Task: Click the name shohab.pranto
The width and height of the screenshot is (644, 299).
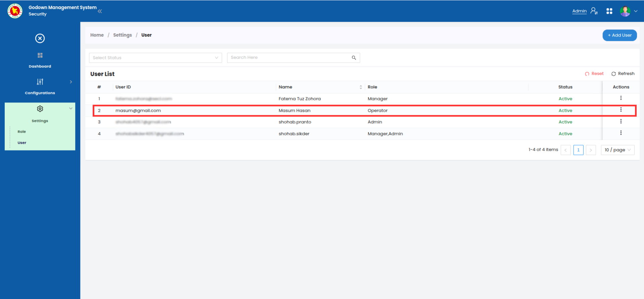Action: [x=295, y=122]
